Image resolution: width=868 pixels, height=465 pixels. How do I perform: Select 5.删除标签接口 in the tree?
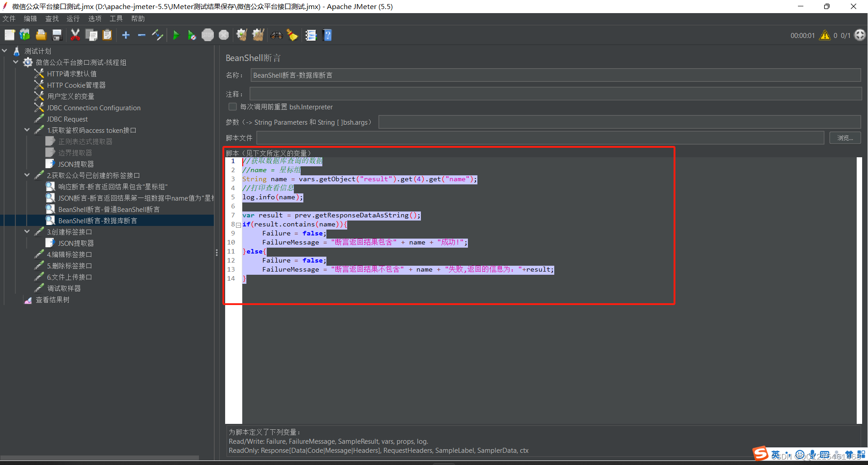point(69,266)
